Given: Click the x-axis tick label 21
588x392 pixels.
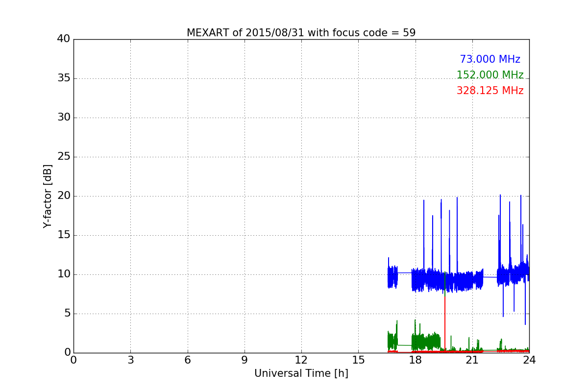Looking at the screenshot, I should (472, 360).
